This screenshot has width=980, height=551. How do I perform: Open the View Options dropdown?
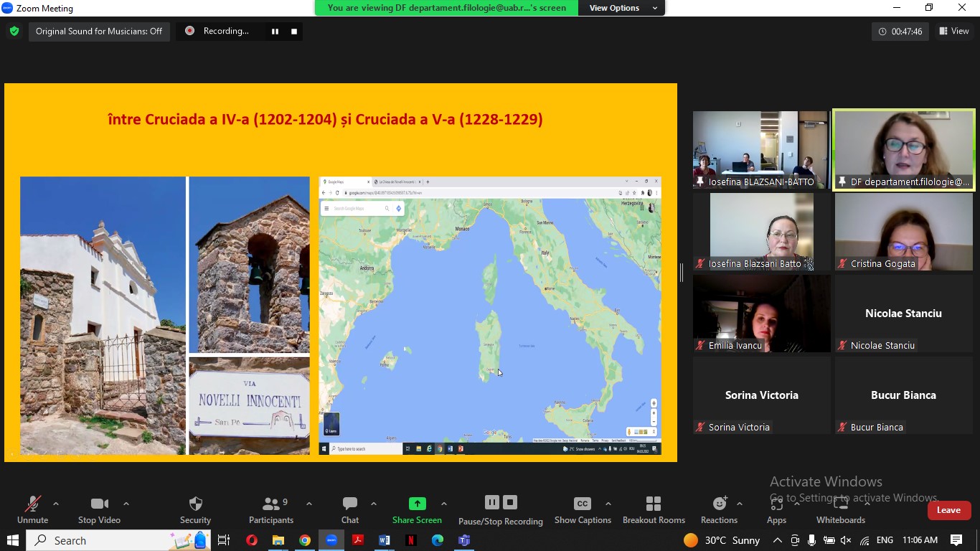621,8
